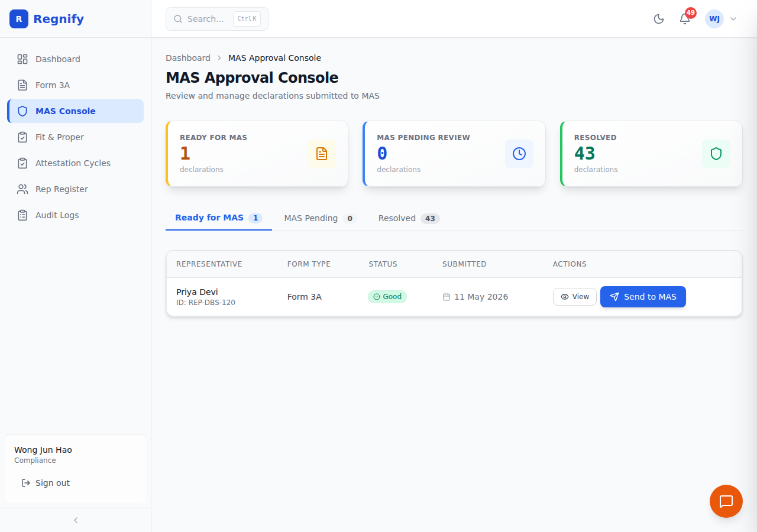This screenshot has height=532, width=757.
Task: Switch to the MAS Pending tab
Action: [320, 218]
